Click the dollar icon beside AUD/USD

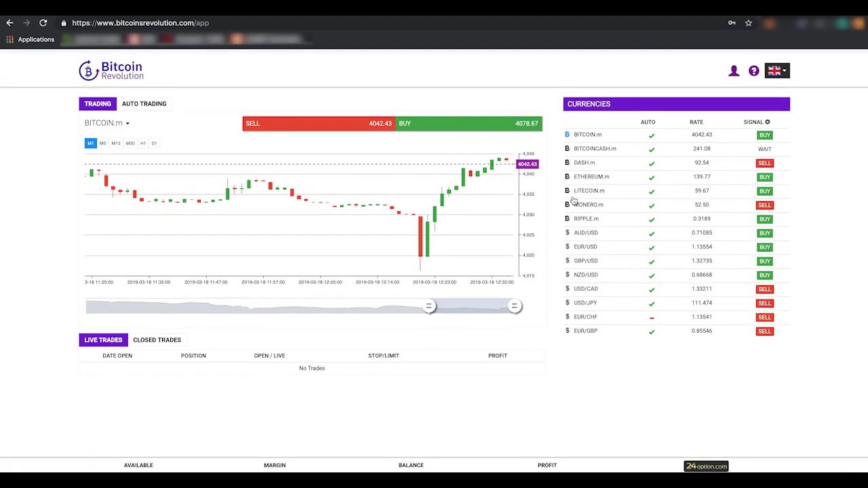568,232
